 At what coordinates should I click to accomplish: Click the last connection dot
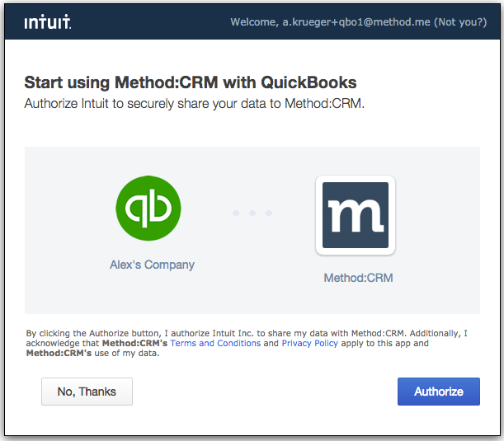click(x=269, y=213)
